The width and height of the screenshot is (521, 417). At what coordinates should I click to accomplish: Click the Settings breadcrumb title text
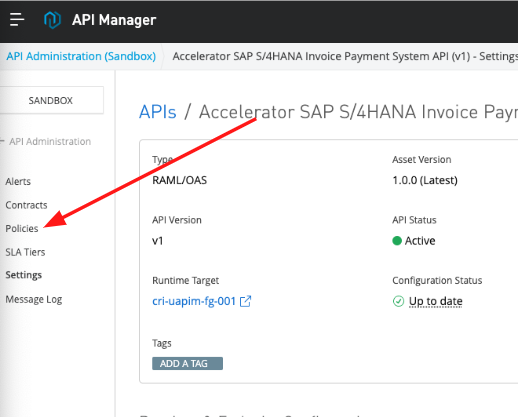click(345, 56)
